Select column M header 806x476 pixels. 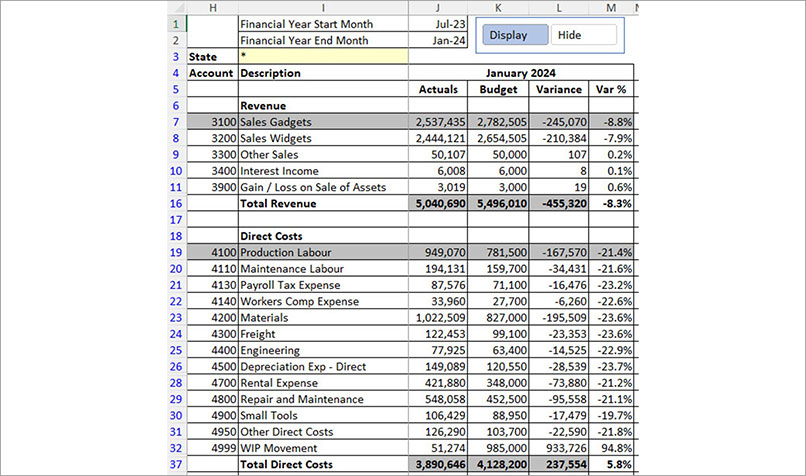[611, 7]
